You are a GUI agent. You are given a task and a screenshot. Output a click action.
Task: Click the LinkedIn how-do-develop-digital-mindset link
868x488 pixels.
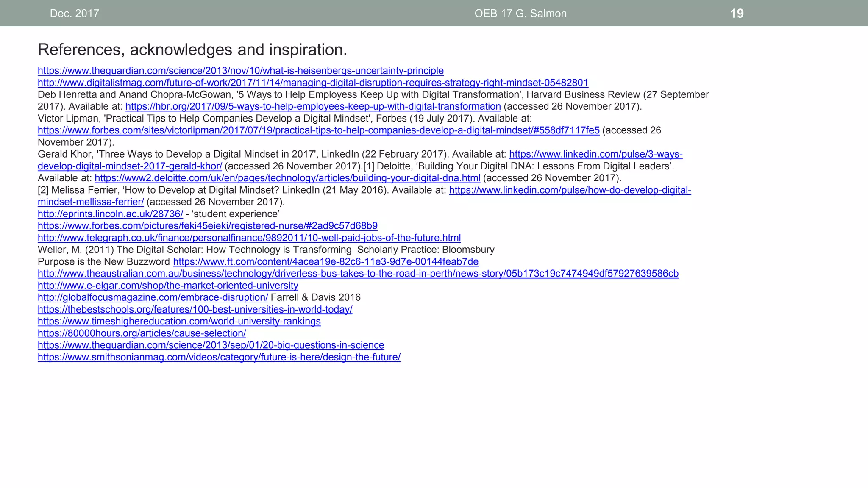pos(570,190)
